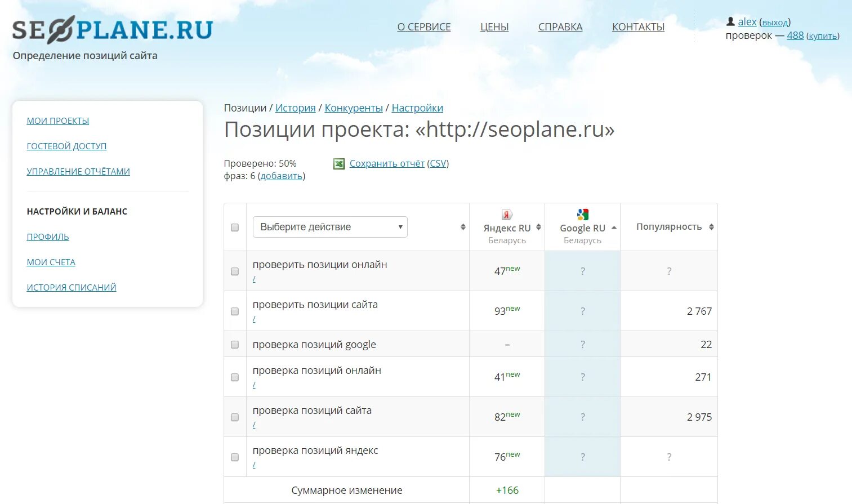Screen dimensions: 852x504
Task: Click the Яндекс position 41 cell
Action: 507,377
